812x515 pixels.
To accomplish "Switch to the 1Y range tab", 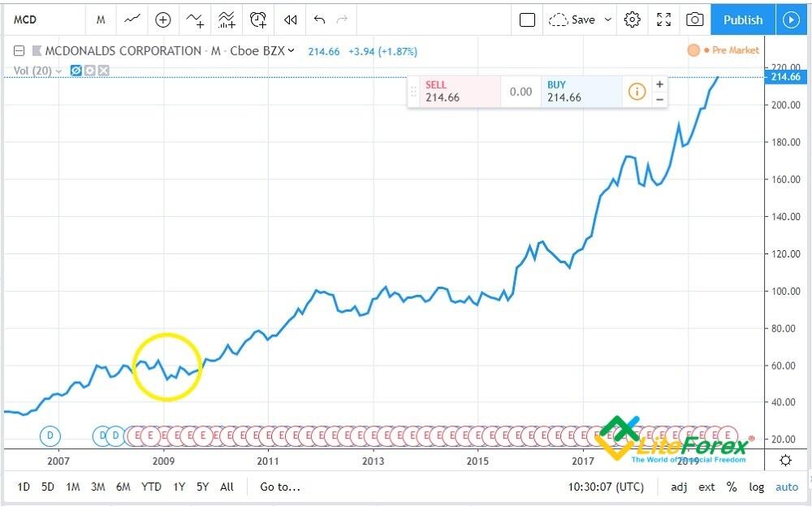I will click(x=179, y=487).
